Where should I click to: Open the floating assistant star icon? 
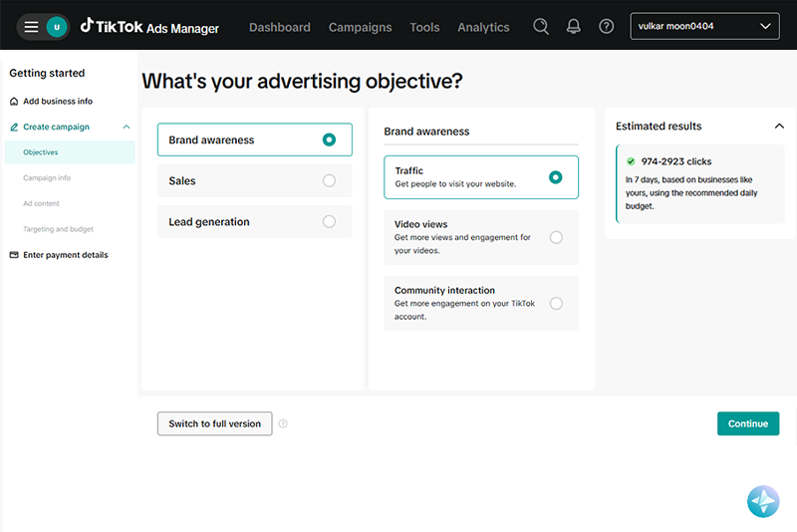click(763, 501)
